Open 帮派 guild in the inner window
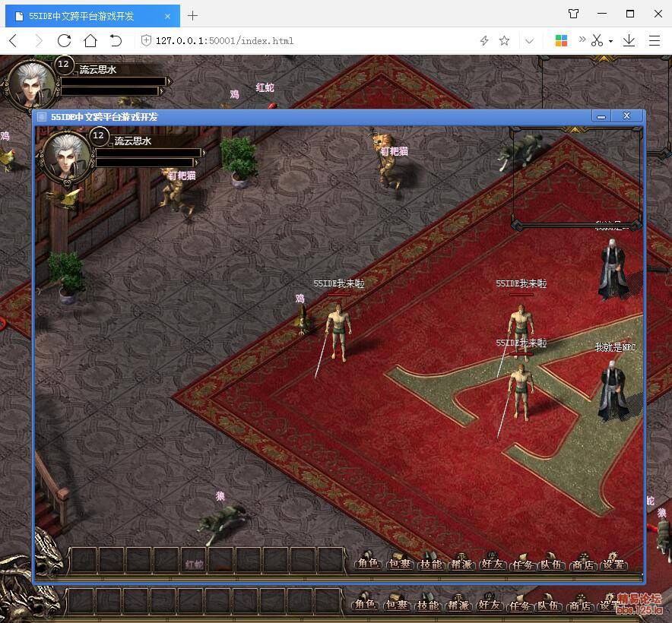Screen dimensions: 672x623 point(461,564)
